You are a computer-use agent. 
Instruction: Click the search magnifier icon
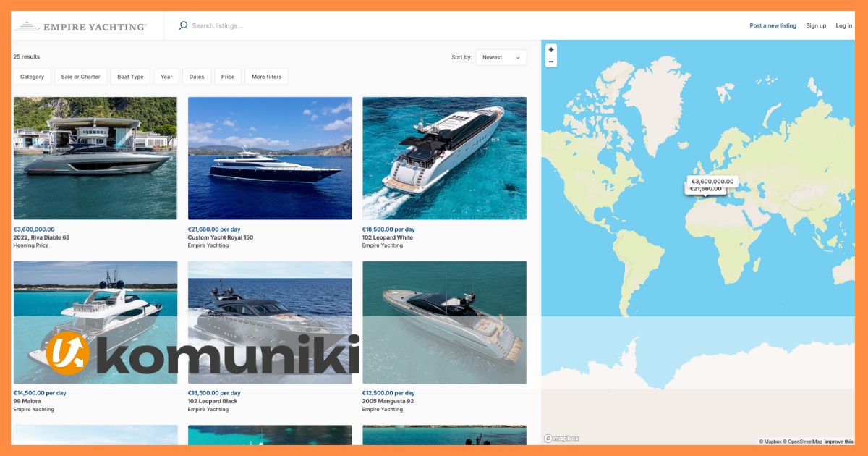[x=183, y=25]
